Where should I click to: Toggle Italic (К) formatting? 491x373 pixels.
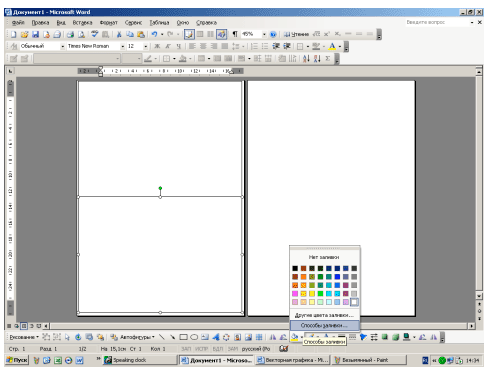point(168,46)
